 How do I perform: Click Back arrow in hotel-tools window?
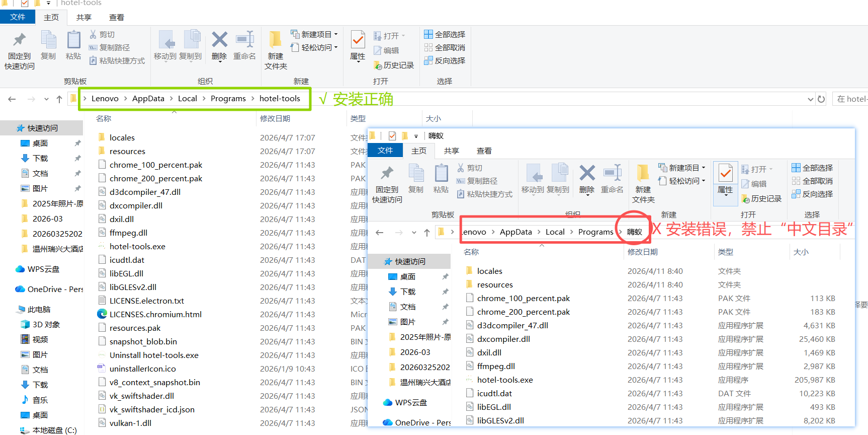click(12, 99)
